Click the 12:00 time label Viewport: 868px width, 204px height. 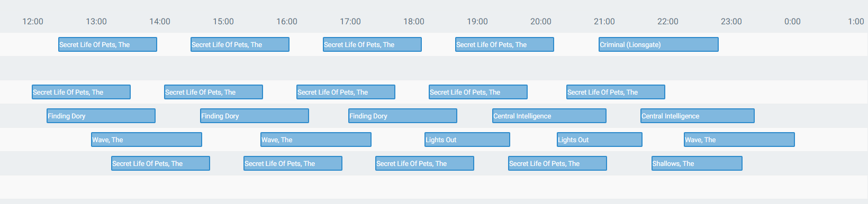(x=33, y=22)
